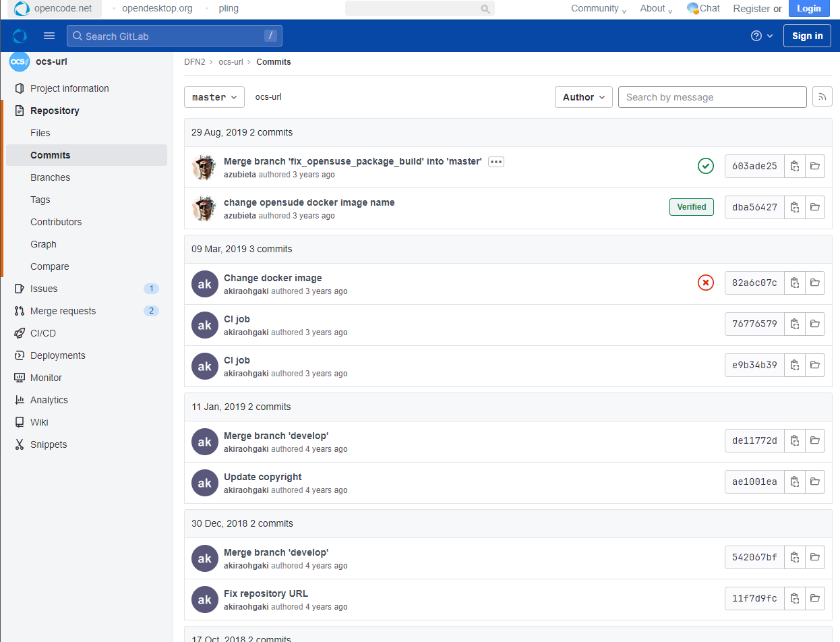Expand the Community menu at top
This screenshot has width=840, height=642.
598,9
